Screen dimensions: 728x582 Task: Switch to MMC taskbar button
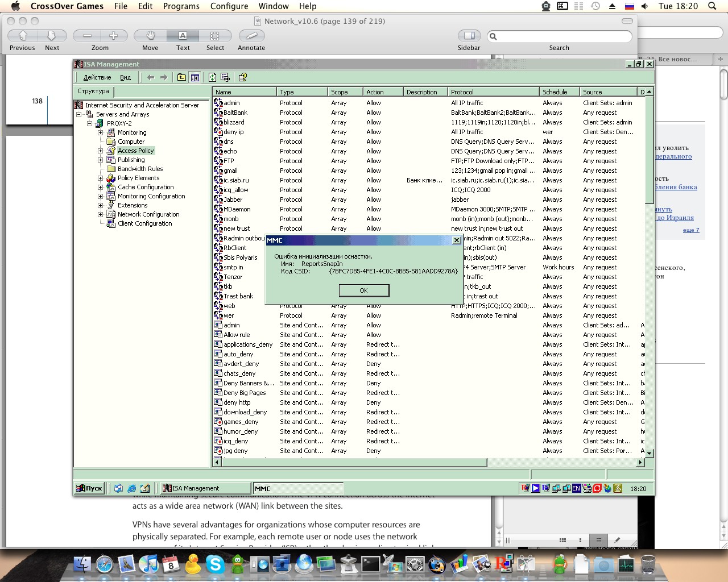tap(298, 488)
